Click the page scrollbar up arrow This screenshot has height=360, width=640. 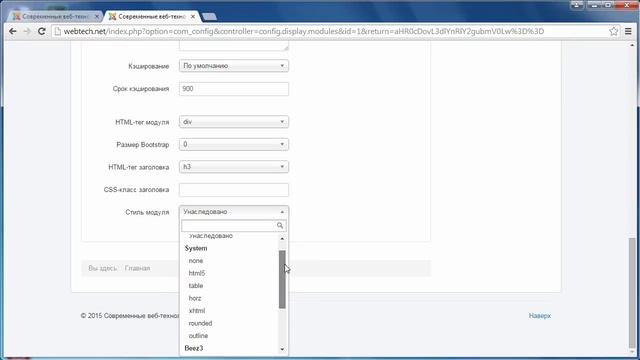coord(632,45)
